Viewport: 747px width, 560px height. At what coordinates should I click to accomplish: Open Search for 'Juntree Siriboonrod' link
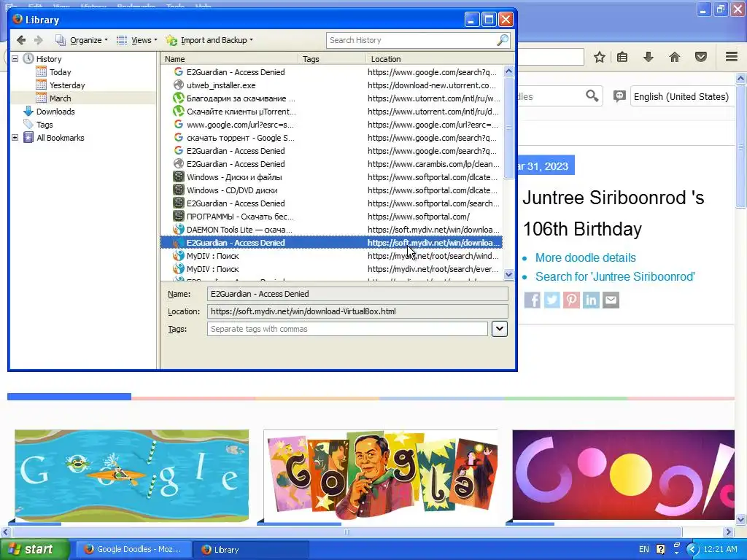(615, 276)
